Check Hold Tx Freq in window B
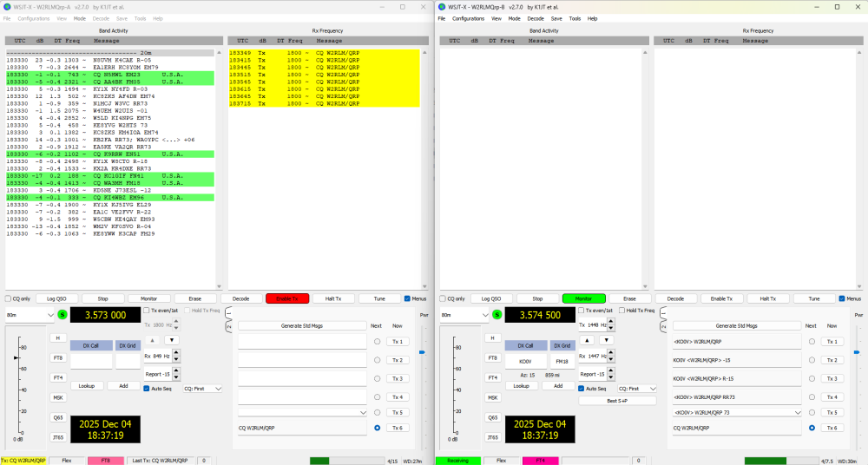 pyautogui.click(x=622, y=311)
